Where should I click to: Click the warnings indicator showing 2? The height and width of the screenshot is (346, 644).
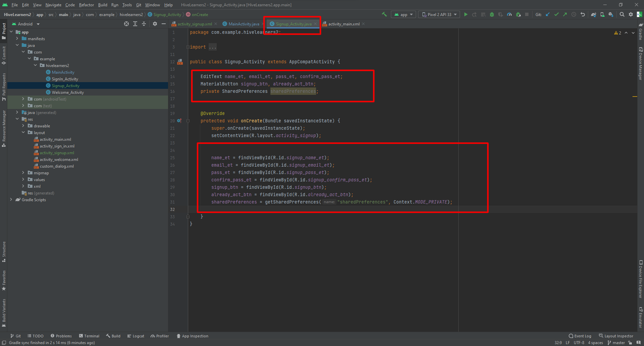(617, 33)
